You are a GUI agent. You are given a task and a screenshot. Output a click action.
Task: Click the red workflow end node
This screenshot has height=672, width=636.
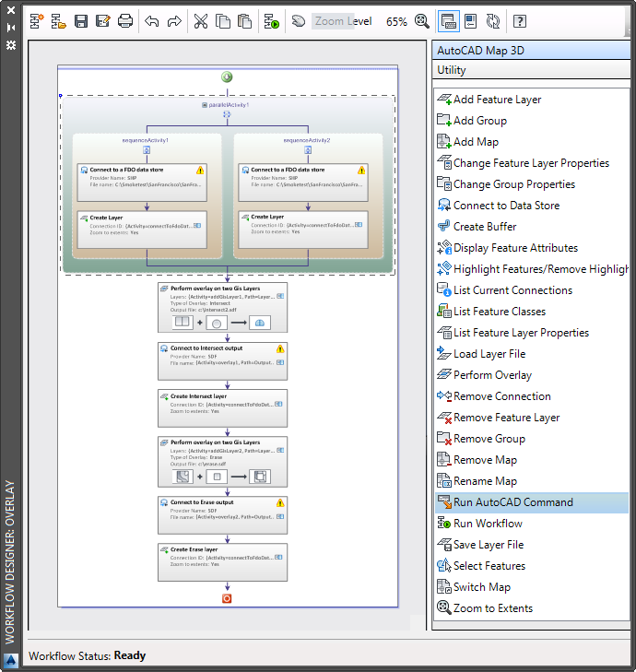coord(227,598)
